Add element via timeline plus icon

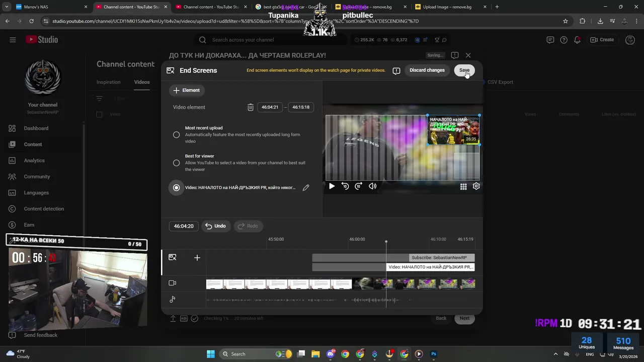tap(197, 257)
